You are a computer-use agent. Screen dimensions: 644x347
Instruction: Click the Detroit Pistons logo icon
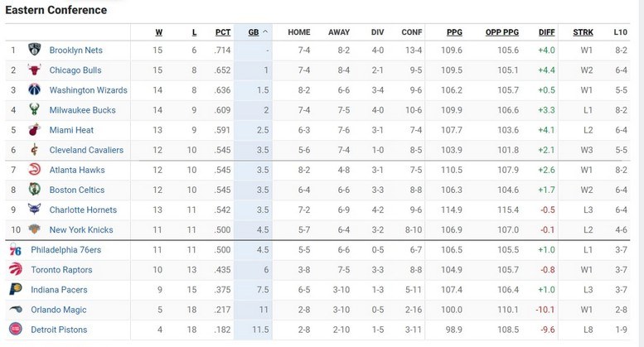[x=15, y=330]
